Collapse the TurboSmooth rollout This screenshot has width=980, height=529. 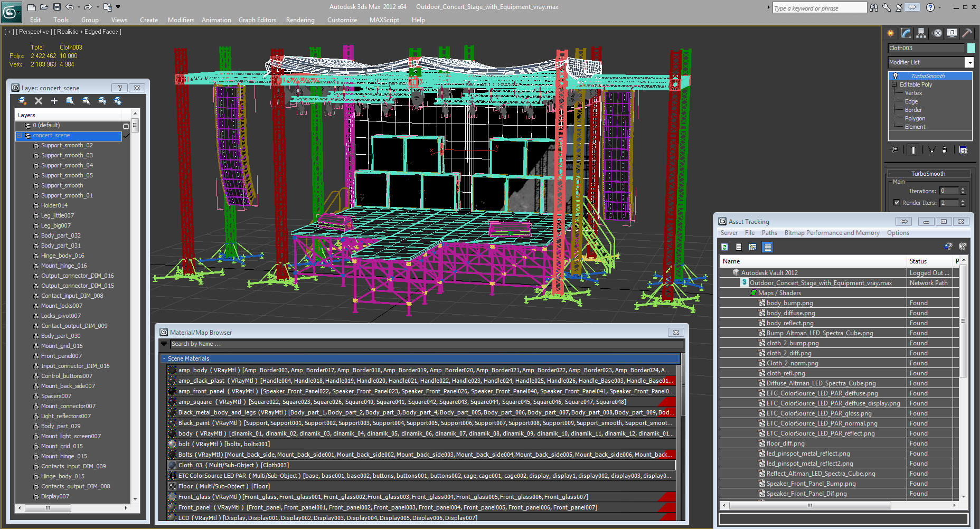tap(890, 174)
